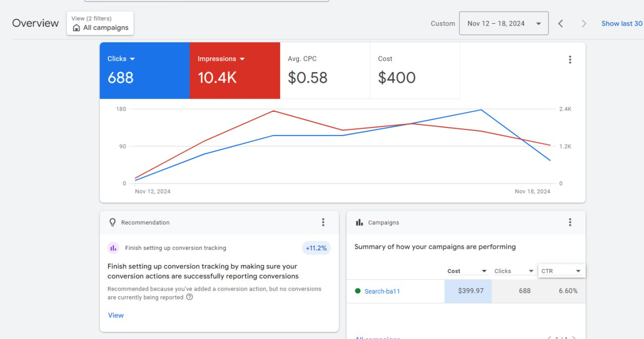Screen dimensions: 644x339
Task: Open the All campaigns view filter
Action: pyautogui.click(x=100, y=23)
